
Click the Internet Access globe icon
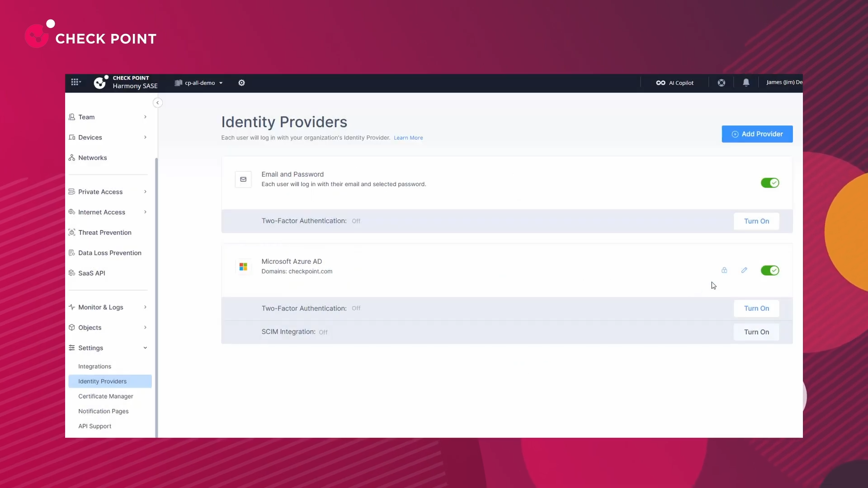pos(71,212)
